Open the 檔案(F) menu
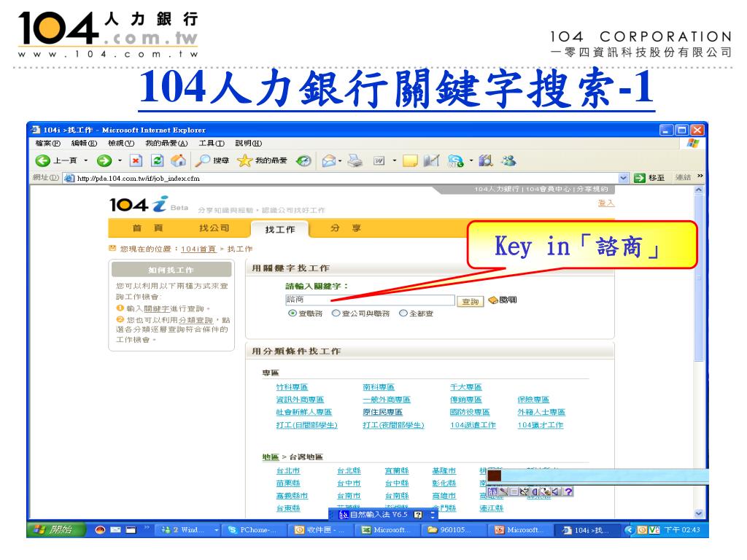747x560 pixels. [x=47, y=144]
